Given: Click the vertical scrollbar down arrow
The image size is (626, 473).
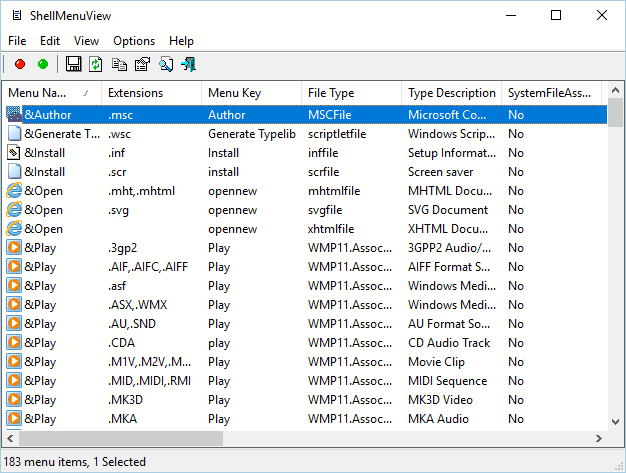Looking at the screenshot, I should [x=615, y=422].
